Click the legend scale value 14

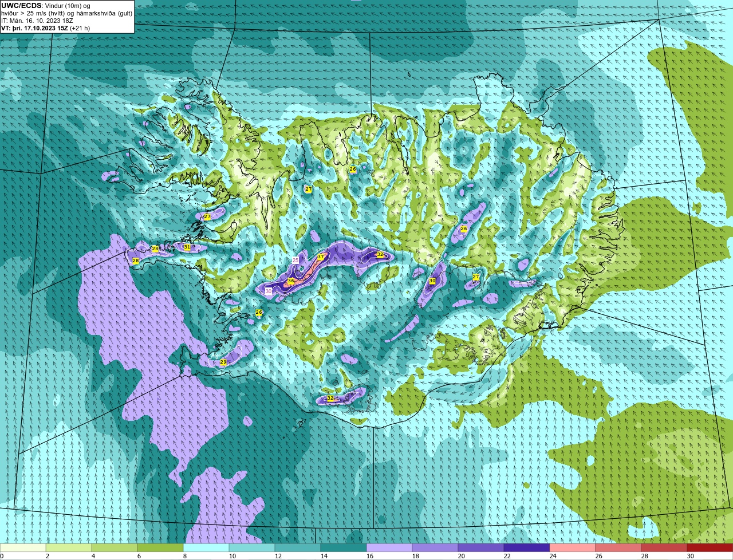point(324,556)
